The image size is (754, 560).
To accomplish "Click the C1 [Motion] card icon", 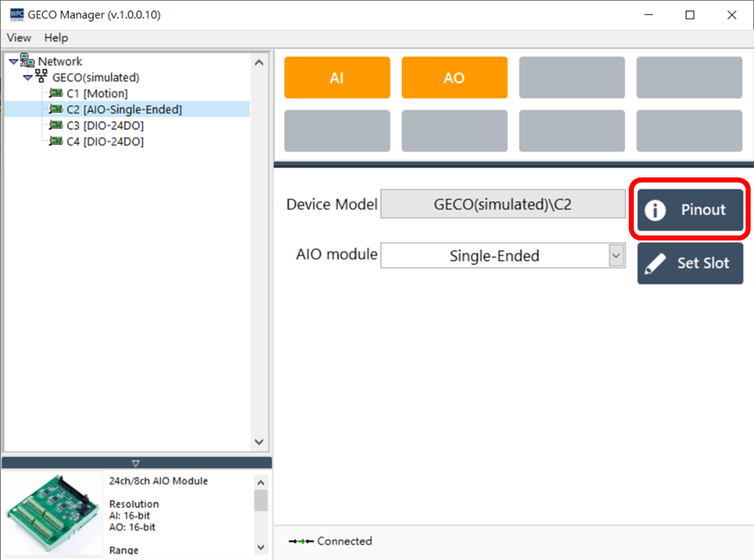I will 55,93.
